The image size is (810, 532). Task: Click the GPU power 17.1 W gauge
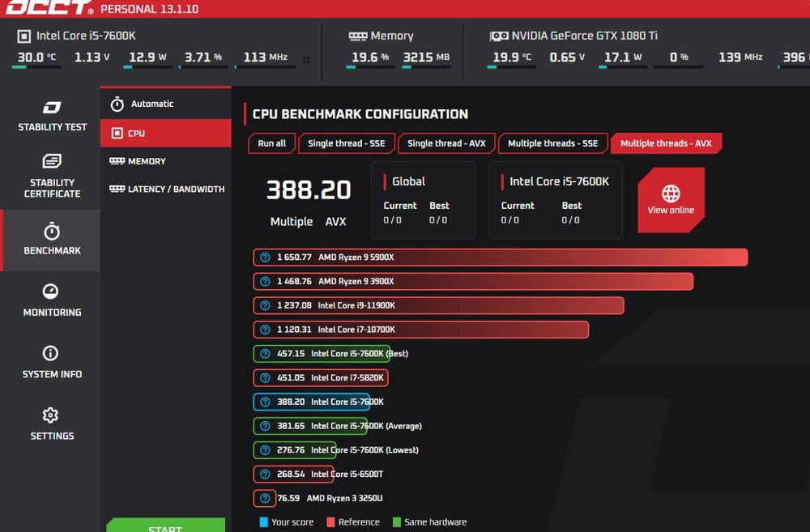click(x=622, y=59)
